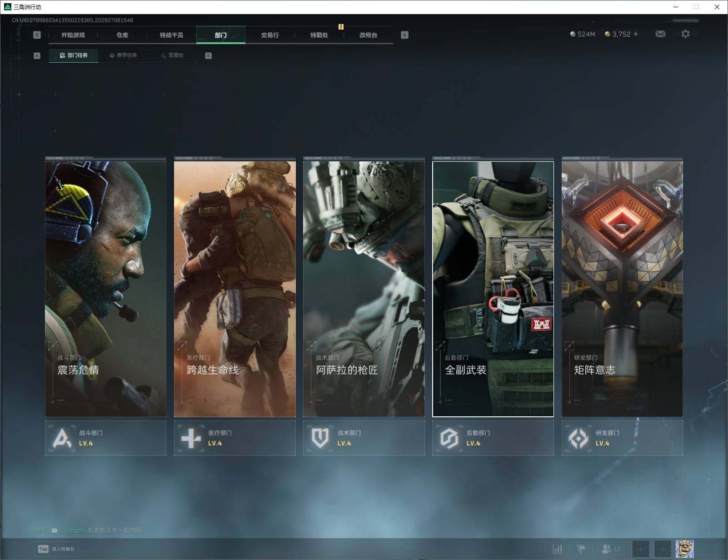Click the plus icon beside 3,752 currency
Viewport: 728px width, 560px height.
click(x=636, y=34)
